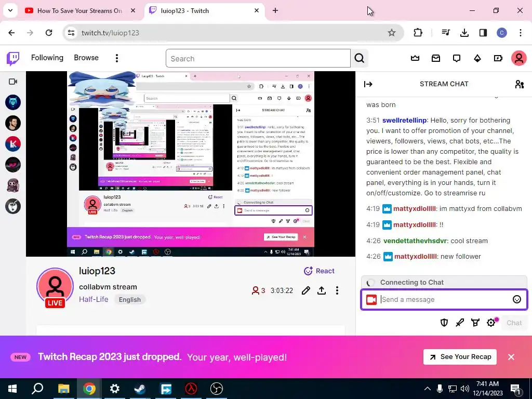Bookmark this page with the star icon
This screenshot has height=399, width=532.
[x=392, y=33]
